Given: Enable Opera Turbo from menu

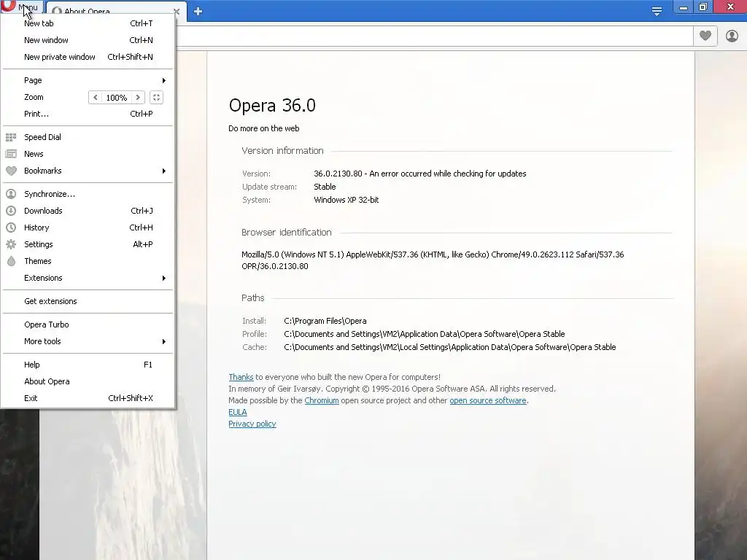Looking at the screenshot, I should tap(88, 324).
